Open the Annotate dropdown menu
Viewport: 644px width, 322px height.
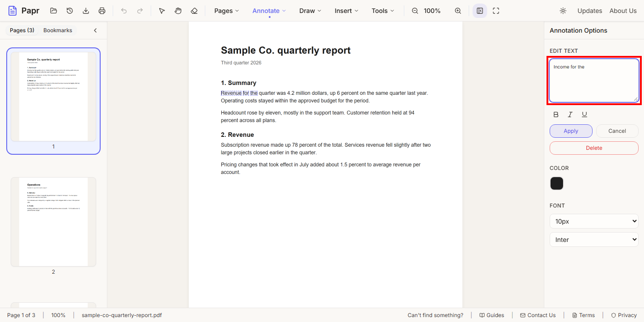[x=269, y=11]
